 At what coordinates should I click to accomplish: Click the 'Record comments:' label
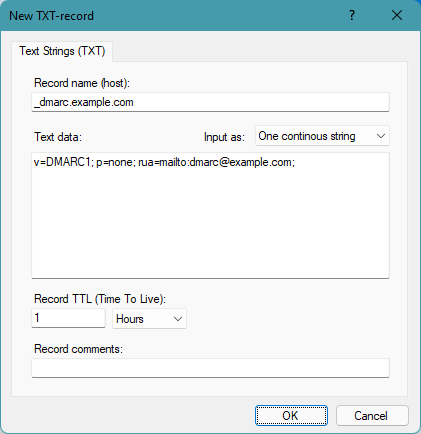78,349
